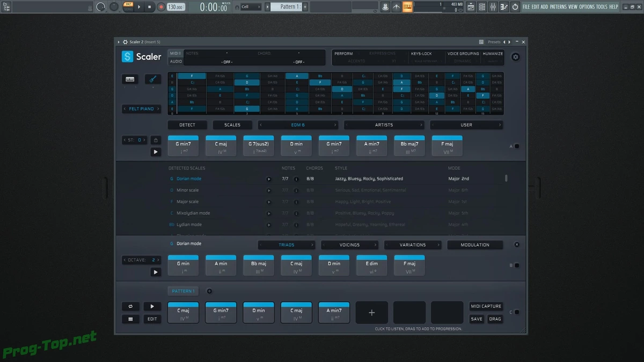The height and width of the screenshot is (362, 644).
Task: Preview the F Major scale
Action: [269, 202]
